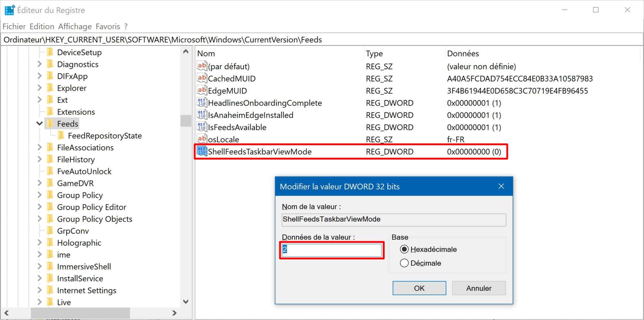The image size is (644, 320).
Task: Click the EdgeMUID string value icon
Action: click(202, 90)
